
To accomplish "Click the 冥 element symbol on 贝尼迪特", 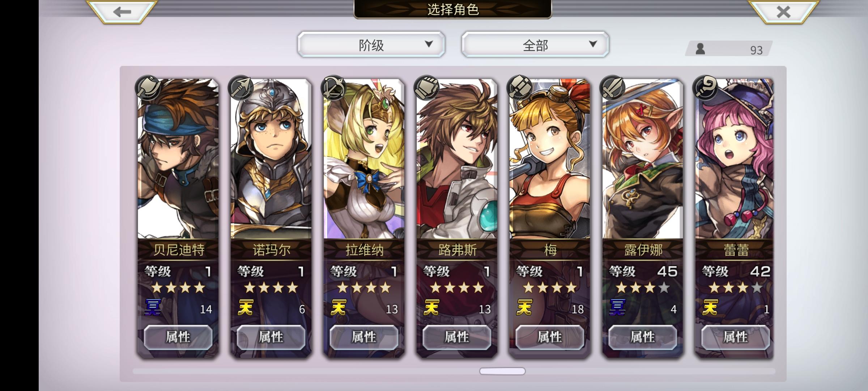I will 153,307.
